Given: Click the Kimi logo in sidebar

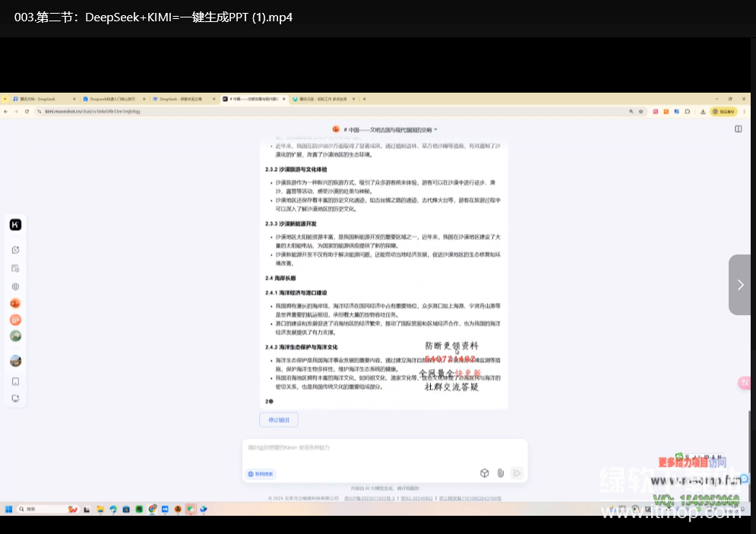Looking at the screenshot, I should coord(15,225).
